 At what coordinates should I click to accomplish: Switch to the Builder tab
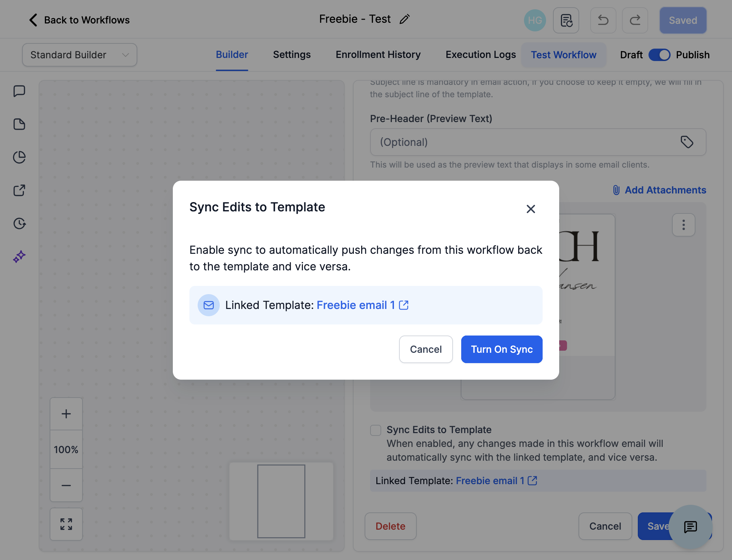pos(232,55)
